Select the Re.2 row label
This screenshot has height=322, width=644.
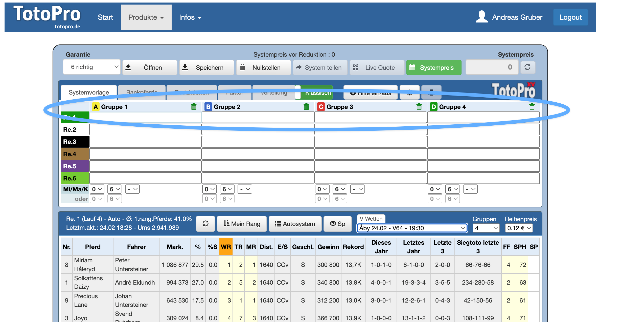pos(75,130)
